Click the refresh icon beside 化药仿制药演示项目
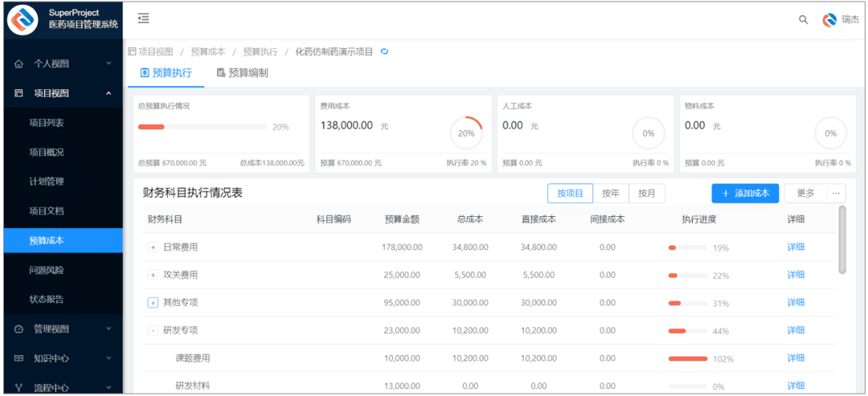This screenshot has height=396, width=868. pyautogui.click(x=385, y=51)
